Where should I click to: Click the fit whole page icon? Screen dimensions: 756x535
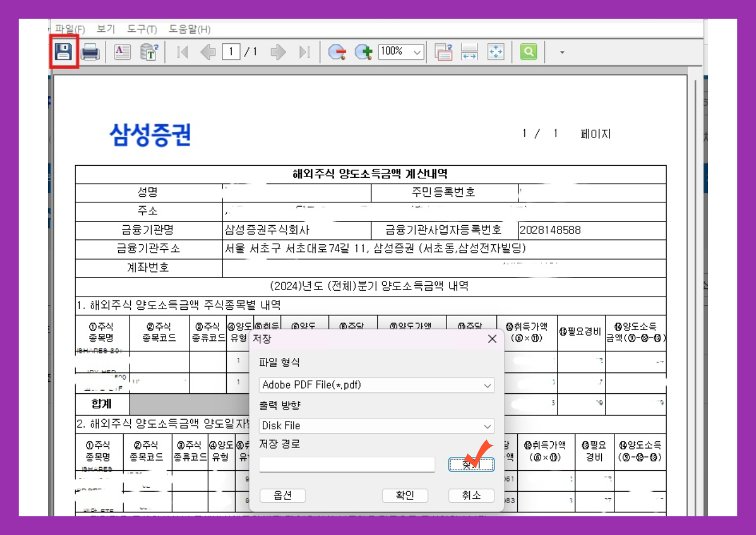point(496,52)
